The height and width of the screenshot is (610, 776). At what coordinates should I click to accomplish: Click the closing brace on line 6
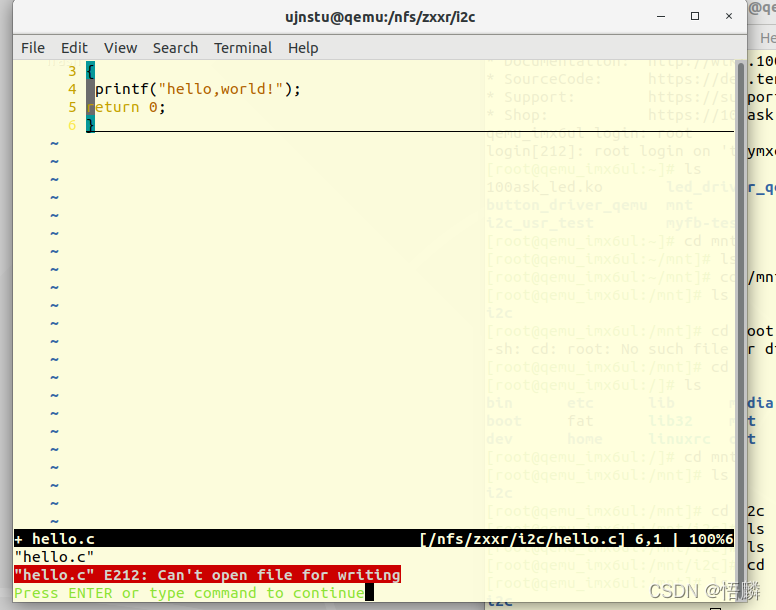point(90,125)
